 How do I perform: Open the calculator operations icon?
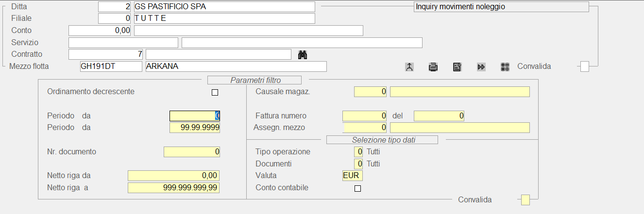pos(505,67)
